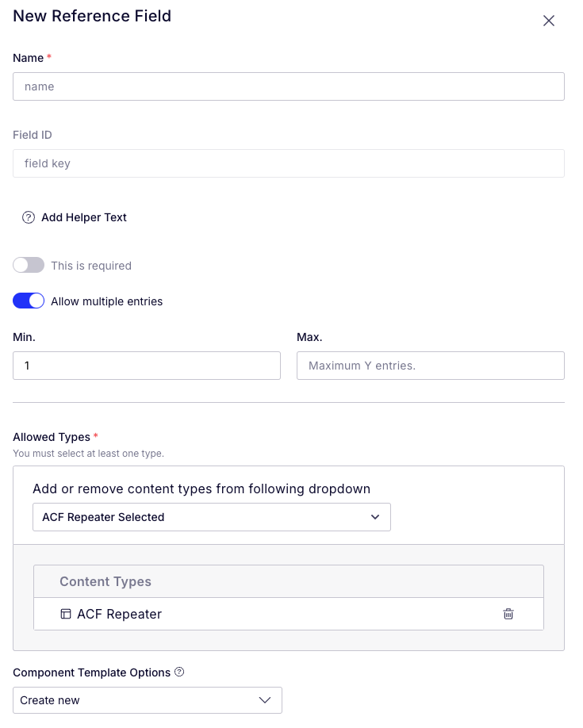This screenshot has height=728, width=583.
Task: Select the ACF Repeater content type row
Action: tap(289, 614)
